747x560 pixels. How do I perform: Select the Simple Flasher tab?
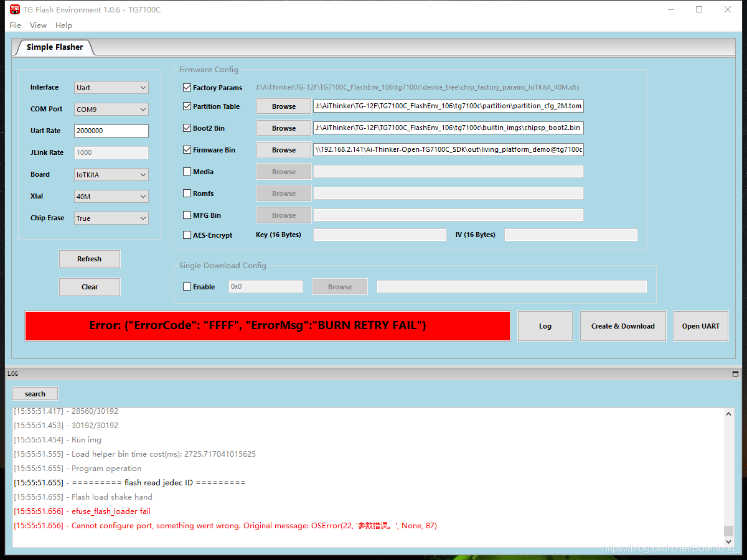click(x=55, y=47)
